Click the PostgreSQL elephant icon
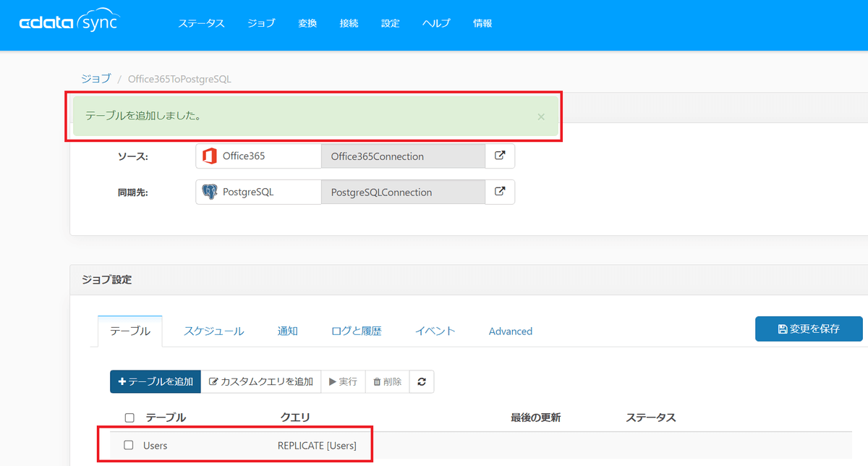The width and height of the screenshot is (868, 466). [210, 192]
